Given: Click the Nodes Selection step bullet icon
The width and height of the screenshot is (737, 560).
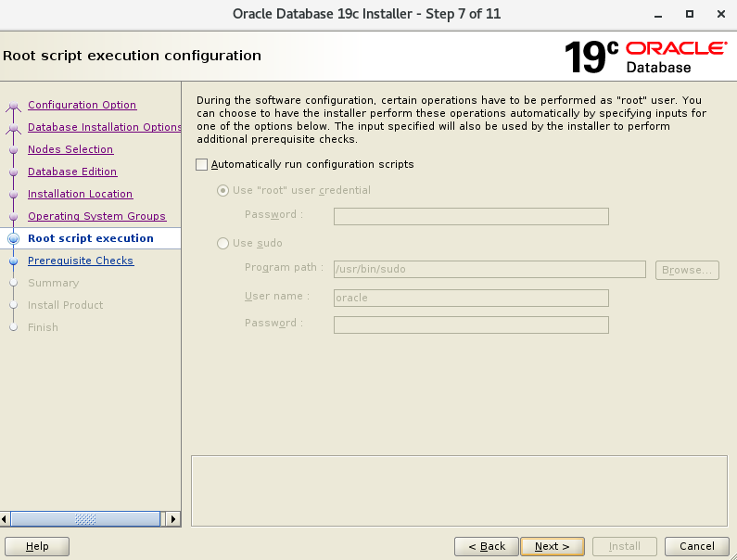Looking at the screenshot, I should pyautogui.click(x=13, y=150).
